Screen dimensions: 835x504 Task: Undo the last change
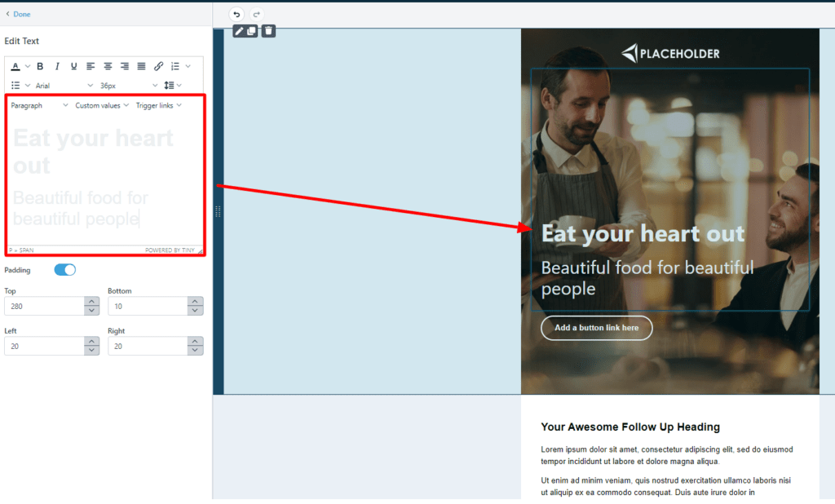(x=236, y=15)
